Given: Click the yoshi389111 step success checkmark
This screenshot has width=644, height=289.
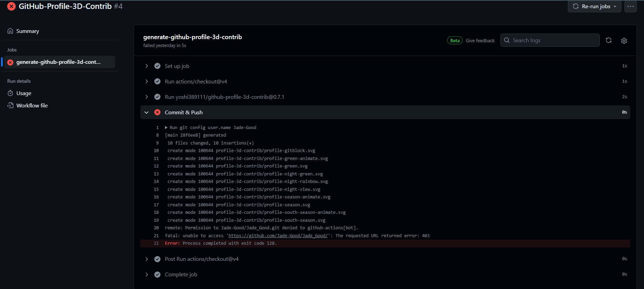Looking at the screenshot, I should pos(157,97).
